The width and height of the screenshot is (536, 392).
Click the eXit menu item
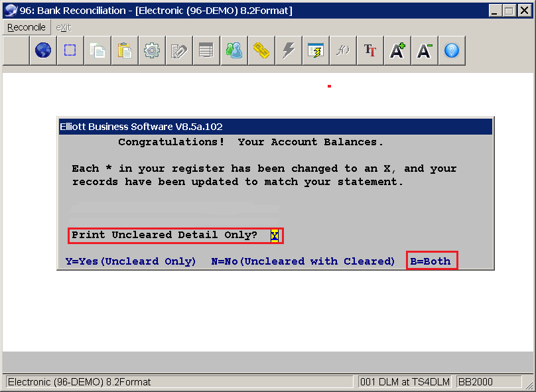tap(63, 27)
